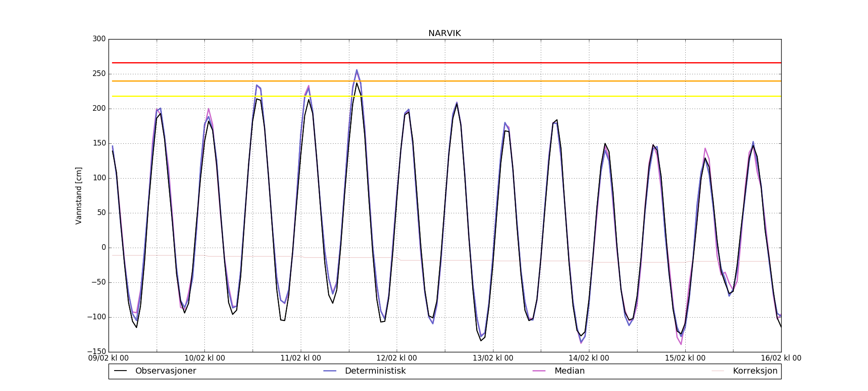868x391 pixels.
Task: Click the red horizontal threshold line
Action: click(447, 63)
